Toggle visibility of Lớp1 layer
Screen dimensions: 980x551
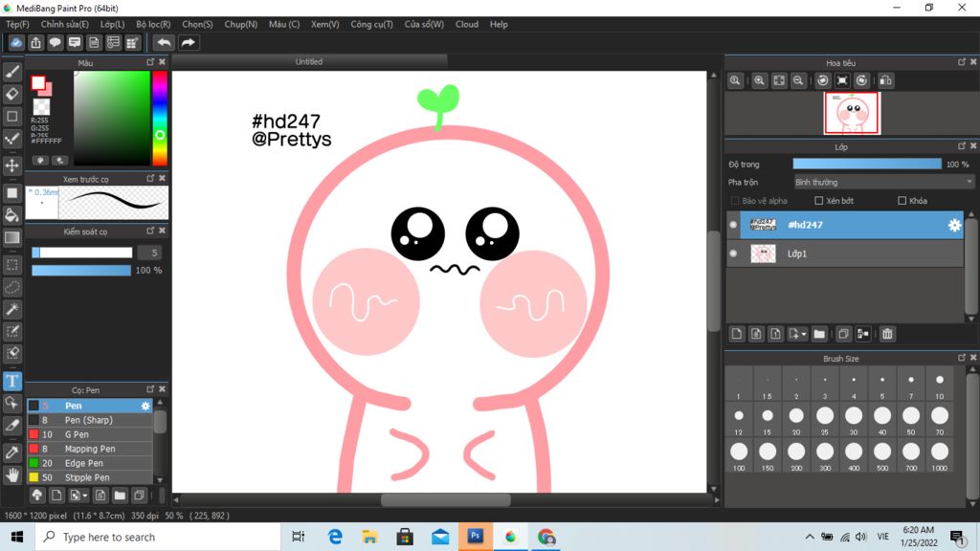(x=733, y=253)
